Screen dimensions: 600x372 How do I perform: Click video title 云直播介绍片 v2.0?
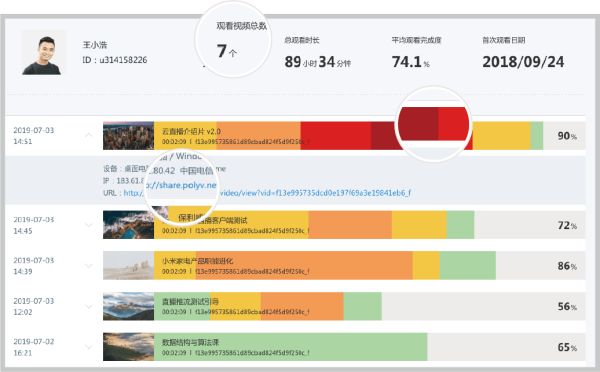pos(191,131)
